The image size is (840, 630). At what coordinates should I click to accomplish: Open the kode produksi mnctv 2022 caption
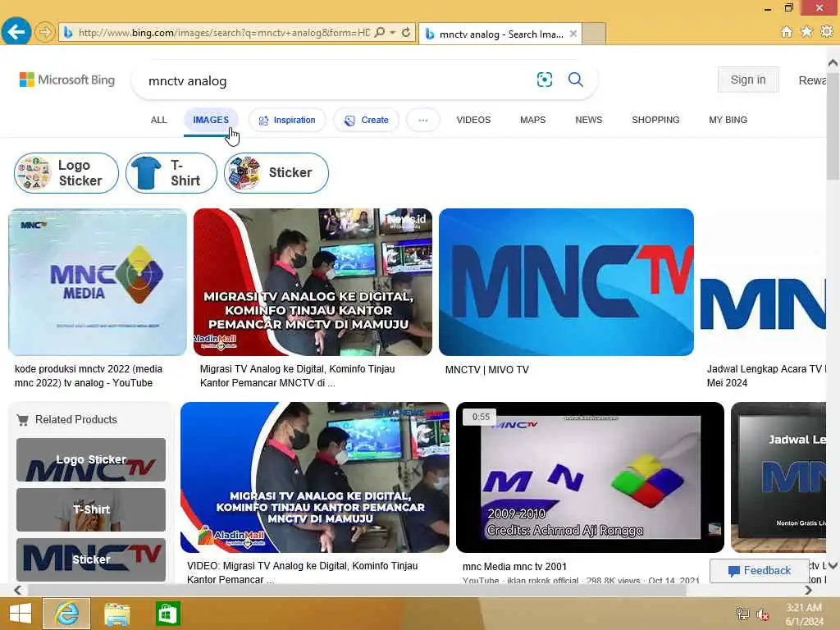[x=89, y=376]
